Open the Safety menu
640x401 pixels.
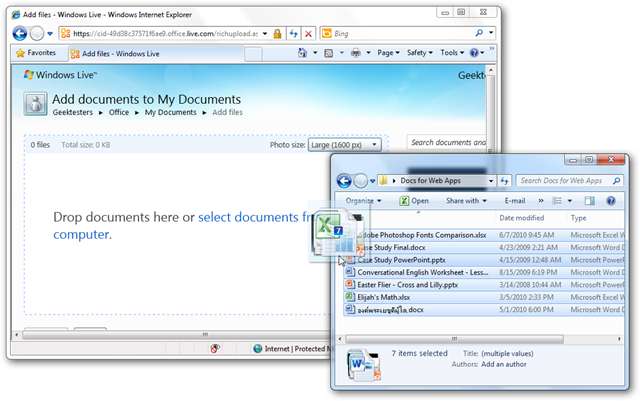420,53
